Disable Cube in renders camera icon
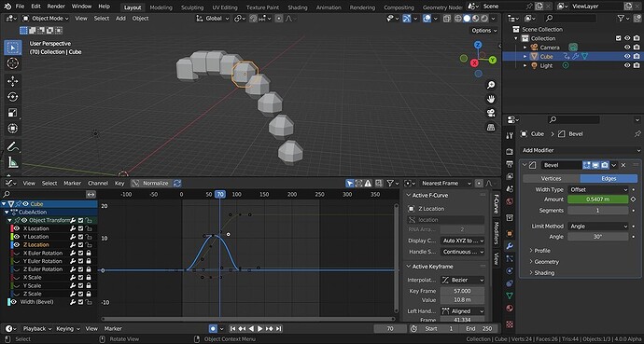Image resolution: width=644 pixels, height=344 pixels. coord(637,57)
